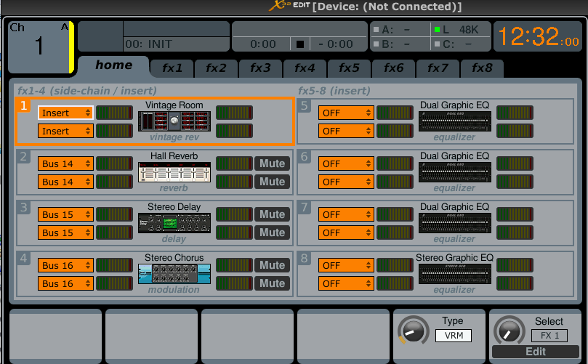Viewport: 588px width, 364px height.
Task: Click the 48K sample rate text
Action: pos(469,30)
